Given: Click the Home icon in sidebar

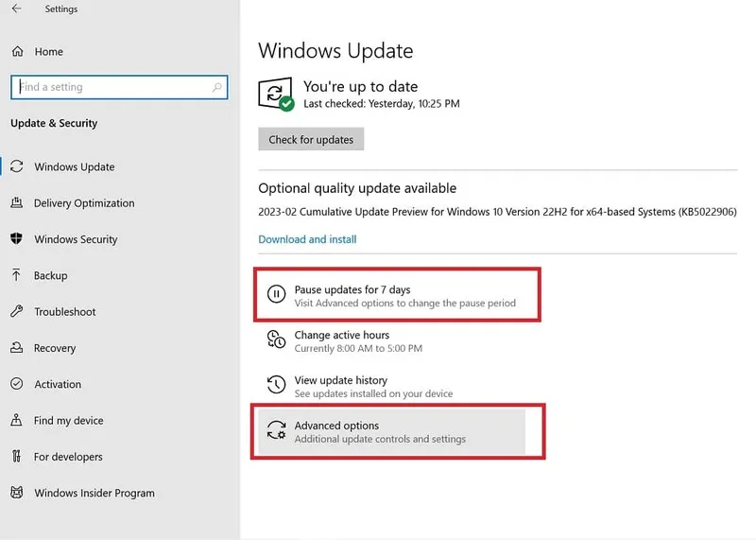Looking at the screenshot, I should (16, 51).
